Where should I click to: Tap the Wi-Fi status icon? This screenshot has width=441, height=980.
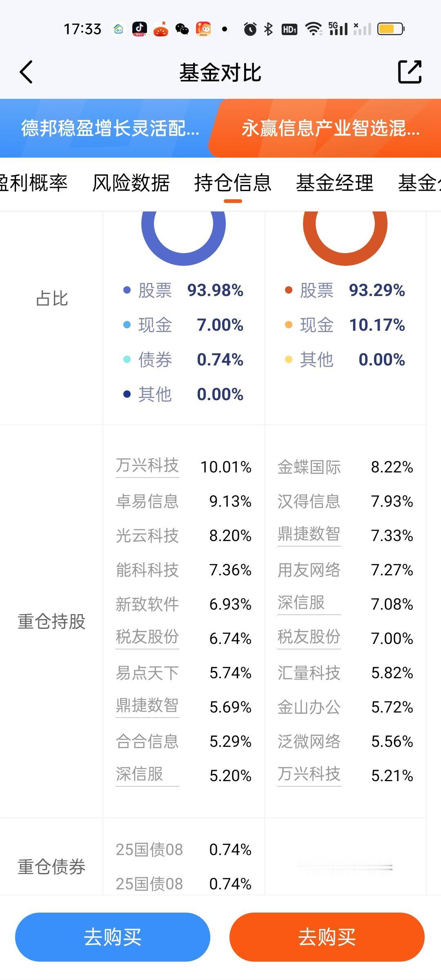click(314, 29)
